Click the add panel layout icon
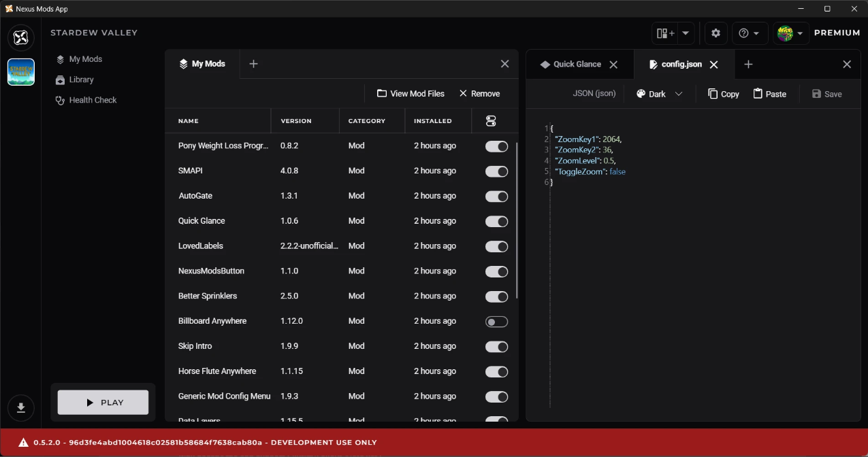The width and height of the screenshot is (868, 457). pos(664,33)
